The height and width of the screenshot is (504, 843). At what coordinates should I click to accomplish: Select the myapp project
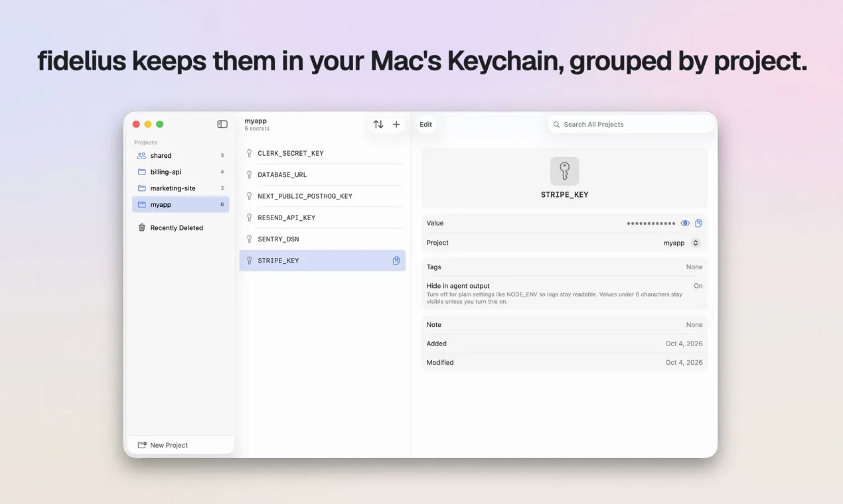tap(181, 205)
